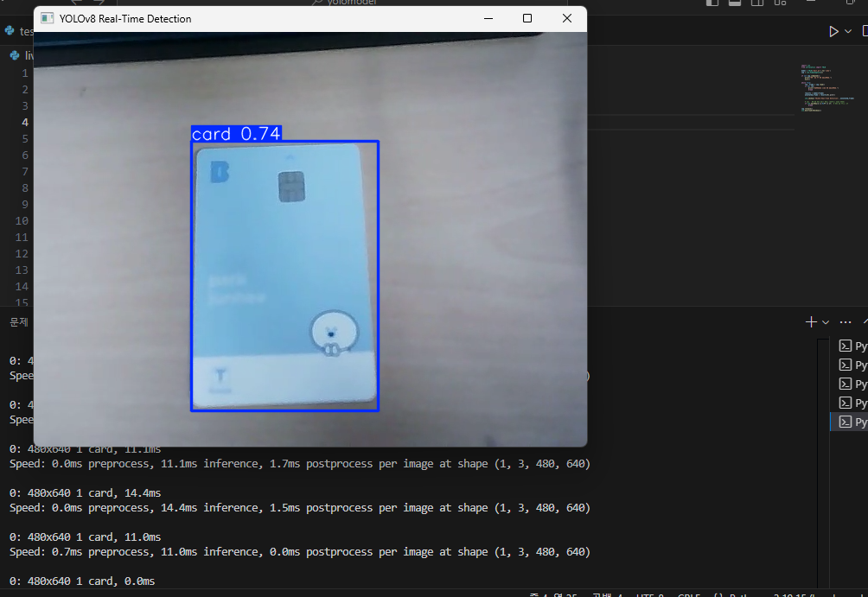Screen dimensions: 868x597
Task: Maximize panel size using the chevron
Action: [x=865, y=321]
